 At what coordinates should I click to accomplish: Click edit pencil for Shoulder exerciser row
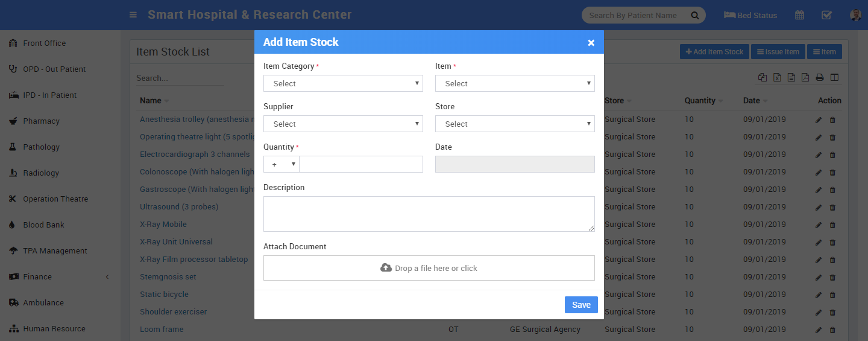coord(818,312)
